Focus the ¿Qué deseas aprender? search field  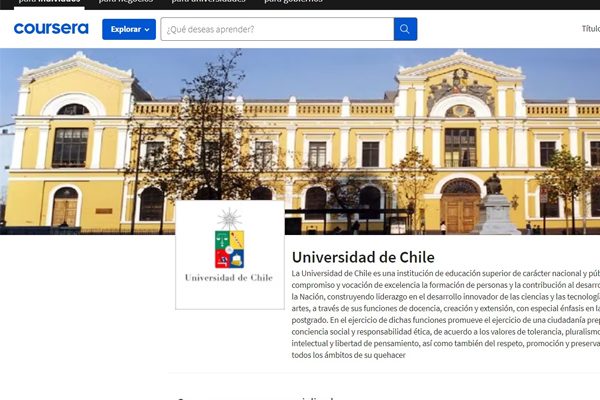[x=277, y=29]
